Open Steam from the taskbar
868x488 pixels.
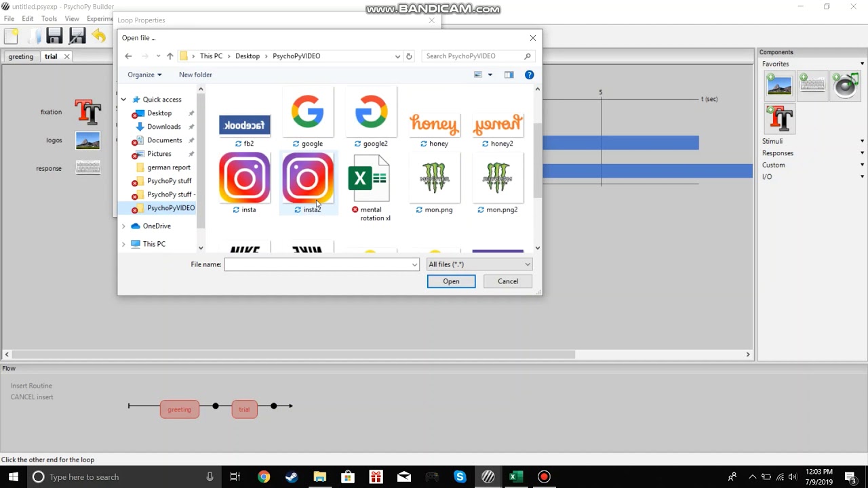pos(292,477)
